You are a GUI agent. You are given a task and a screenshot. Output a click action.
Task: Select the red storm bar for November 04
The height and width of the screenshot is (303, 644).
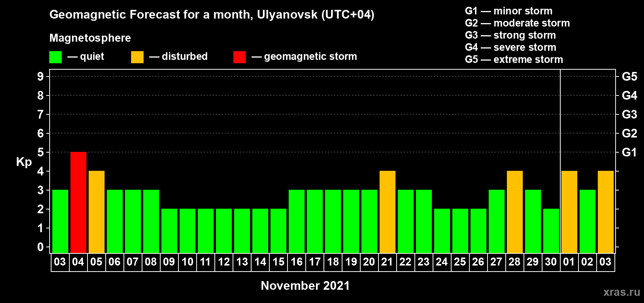[78, 202]
